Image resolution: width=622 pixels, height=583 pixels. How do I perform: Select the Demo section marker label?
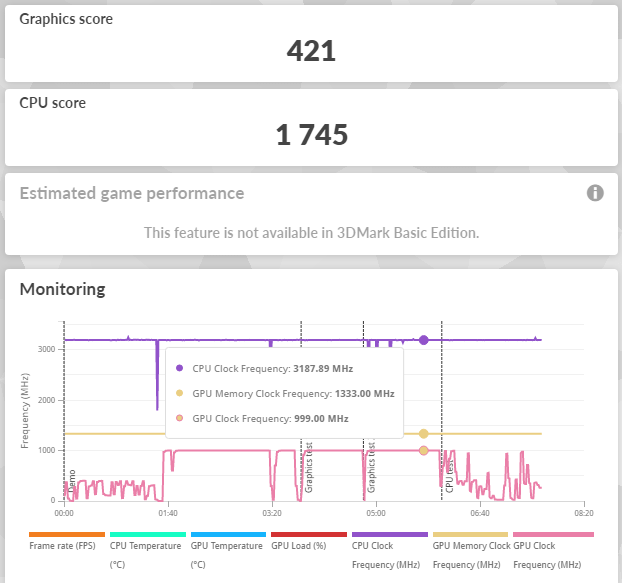72,481
